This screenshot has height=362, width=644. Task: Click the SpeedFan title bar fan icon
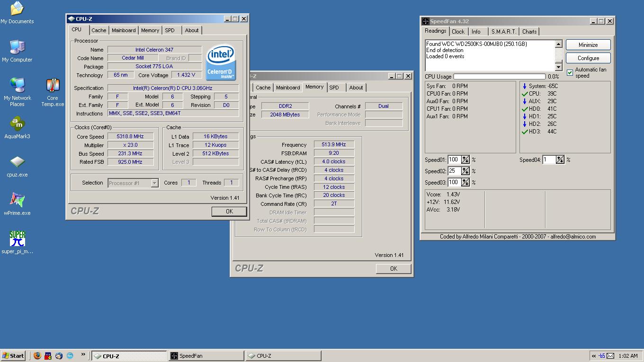[426, 21]
